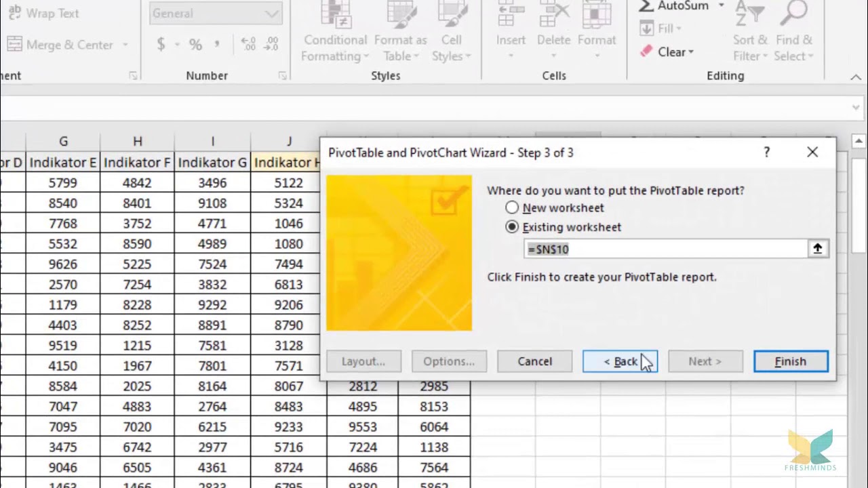Open the Format cells menu
This screenshot has height=488, width=868.
(x=597, y=32)
